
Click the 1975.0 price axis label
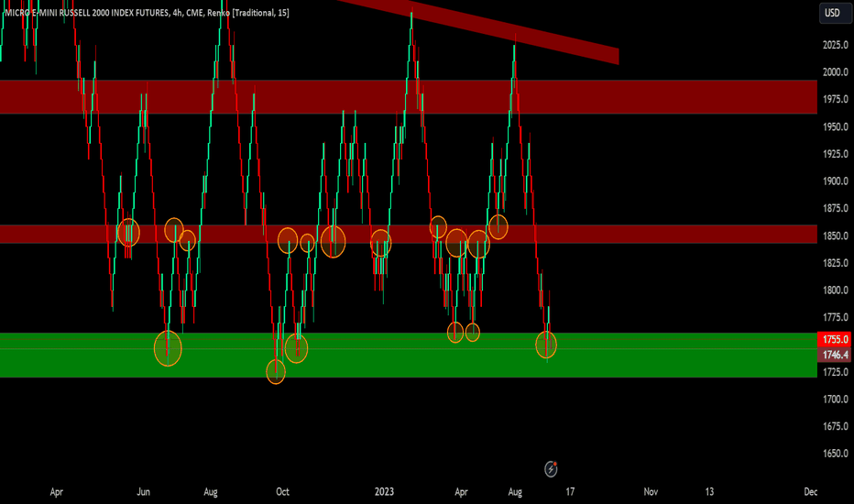(835, 99)
